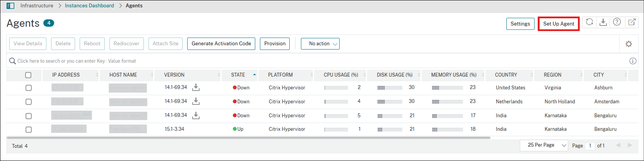This screenshot has height=161, width=644.
Task: Open Instances Dashboard breadcrumb link
Action: point(89,6)
